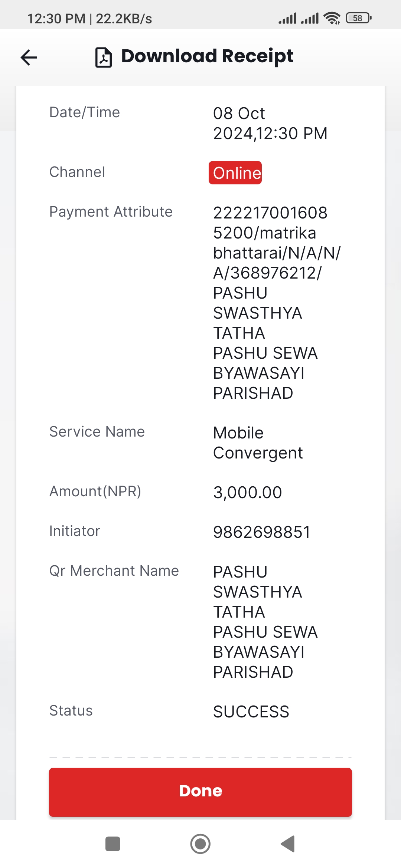Tap the Download Receipt title

[x=207, y=56]
